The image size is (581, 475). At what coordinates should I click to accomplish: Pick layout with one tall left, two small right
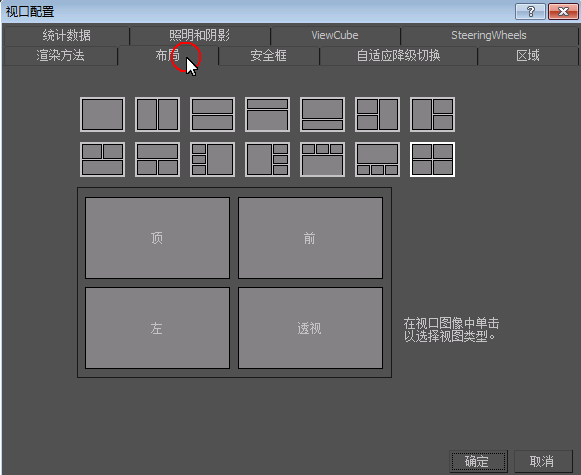(432, 114)
